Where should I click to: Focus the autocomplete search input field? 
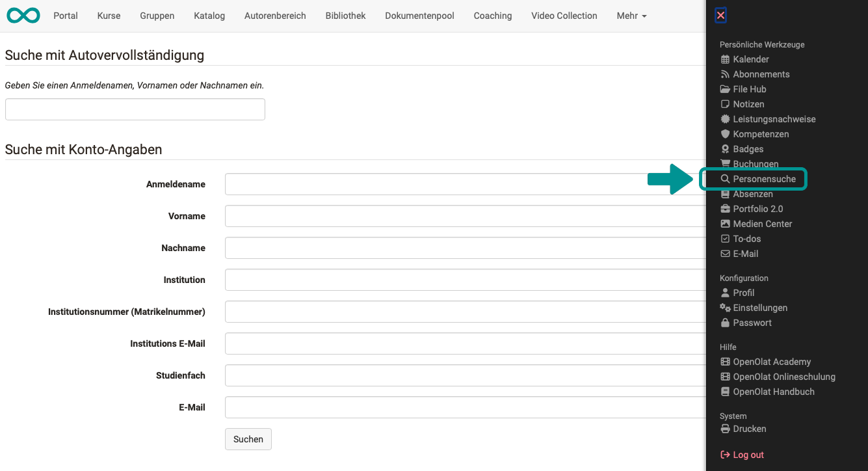(135, 109)
